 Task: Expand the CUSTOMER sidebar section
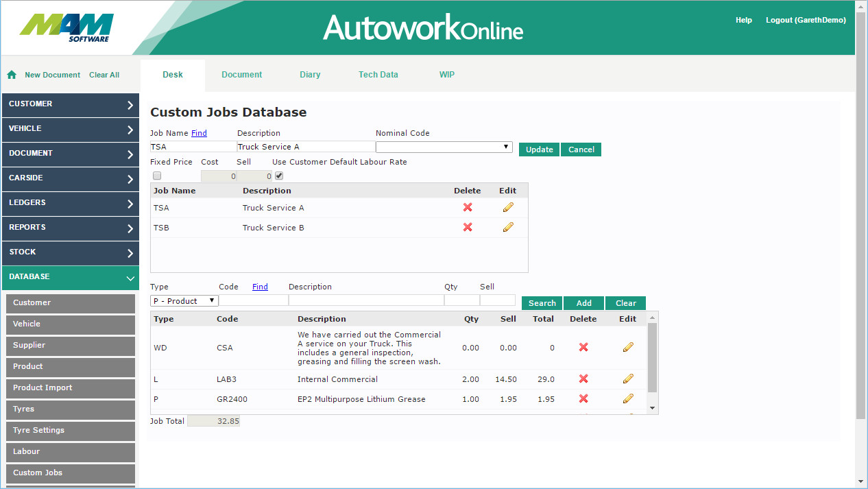pos(70,104)
